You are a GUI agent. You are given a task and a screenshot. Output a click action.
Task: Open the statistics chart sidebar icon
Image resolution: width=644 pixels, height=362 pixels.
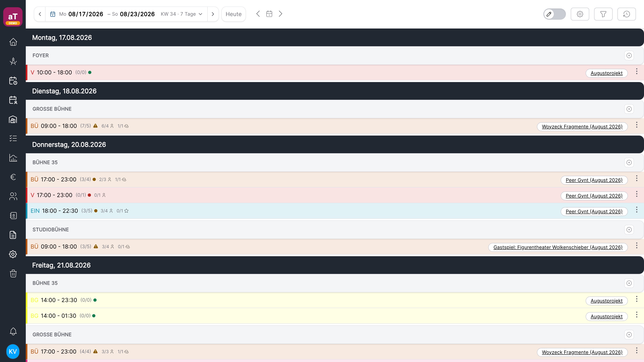point(13,158)
